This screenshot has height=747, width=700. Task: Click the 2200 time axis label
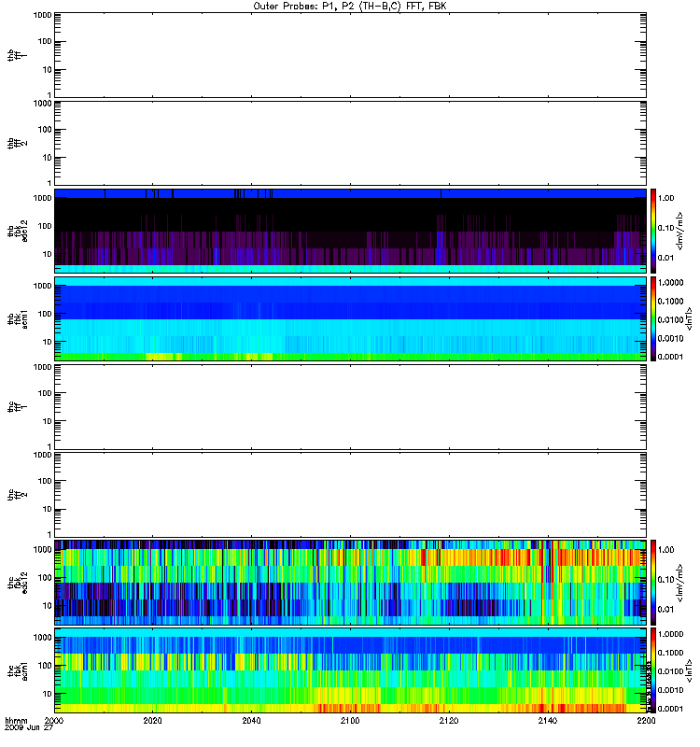[x=646, y=720]
